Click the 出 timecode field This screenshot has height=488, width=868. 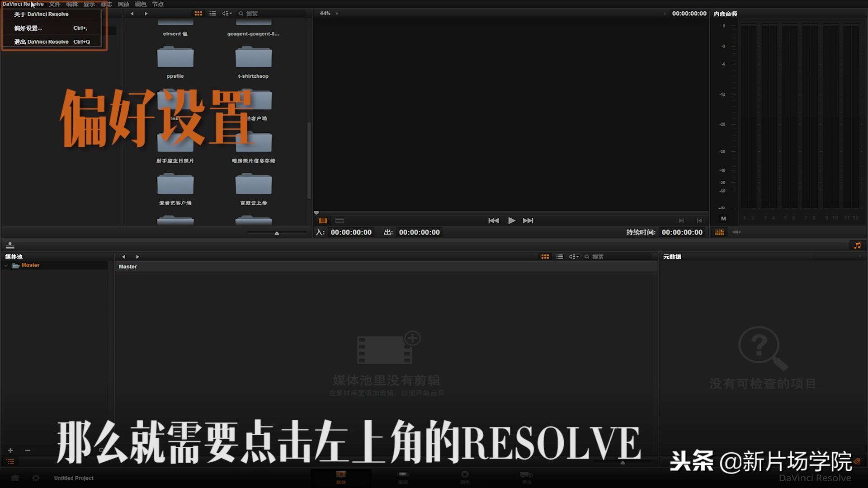click(419, 232)
